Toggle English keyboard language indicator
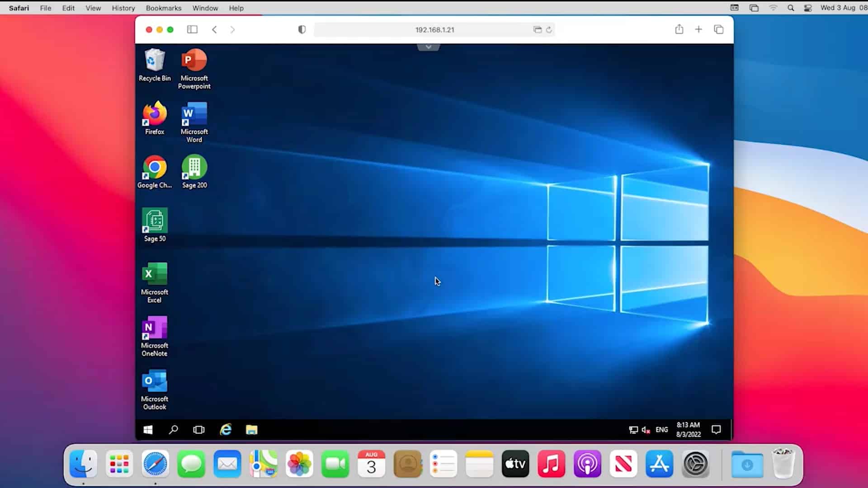 coord(662,429)
